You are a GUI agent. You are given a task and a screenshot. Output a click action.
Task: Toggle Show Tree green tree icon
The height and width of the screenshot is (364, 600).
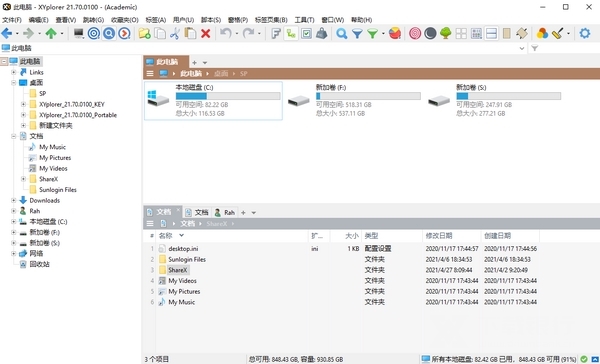[x=446, y=34]
